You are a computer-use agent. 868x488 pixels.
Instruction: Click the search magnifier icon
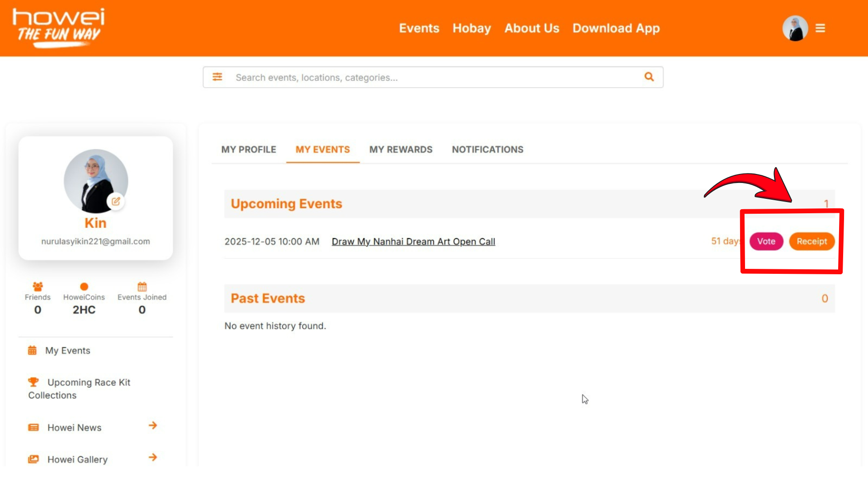click(649, 77)
